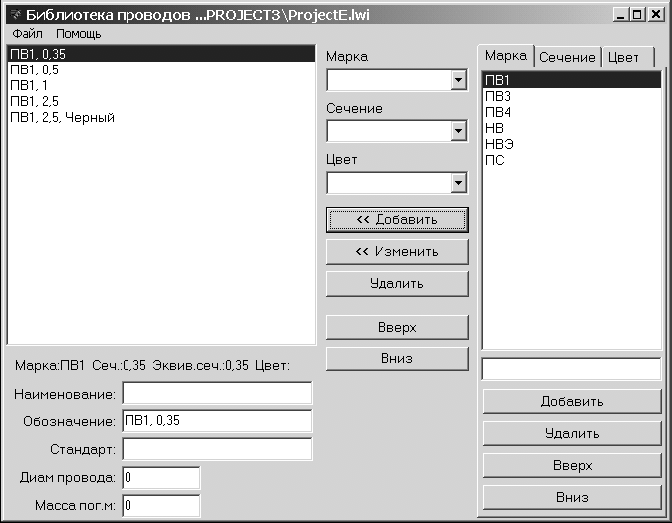The image size is (672, 523).
Task: Select ПВ4 in the Марка list
Action: [572, 112]
